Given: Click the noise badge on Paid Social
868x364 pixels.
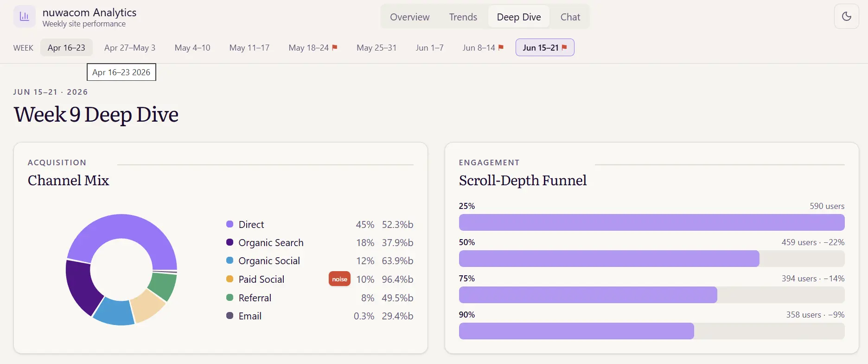Looking at the screenshot, I should tap(339, 279).
